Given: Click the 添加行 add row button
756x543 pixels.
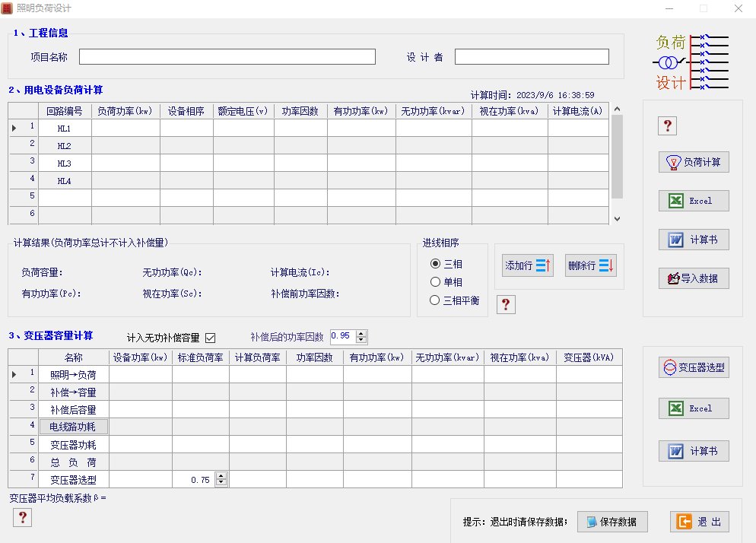Looking at the screenshot, I should (x=528, y=265).
